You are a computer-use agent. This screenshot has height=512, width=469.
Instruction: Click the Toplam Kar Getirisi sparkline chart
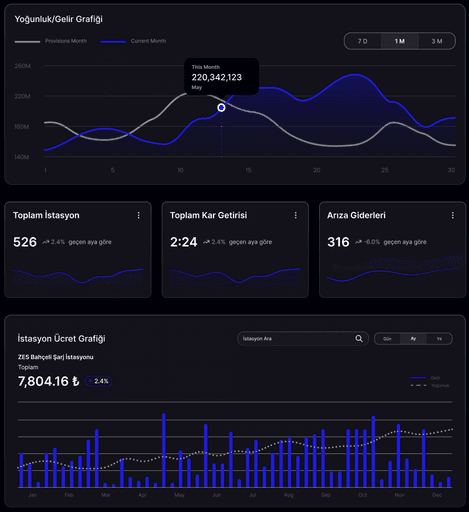point(235,276)
